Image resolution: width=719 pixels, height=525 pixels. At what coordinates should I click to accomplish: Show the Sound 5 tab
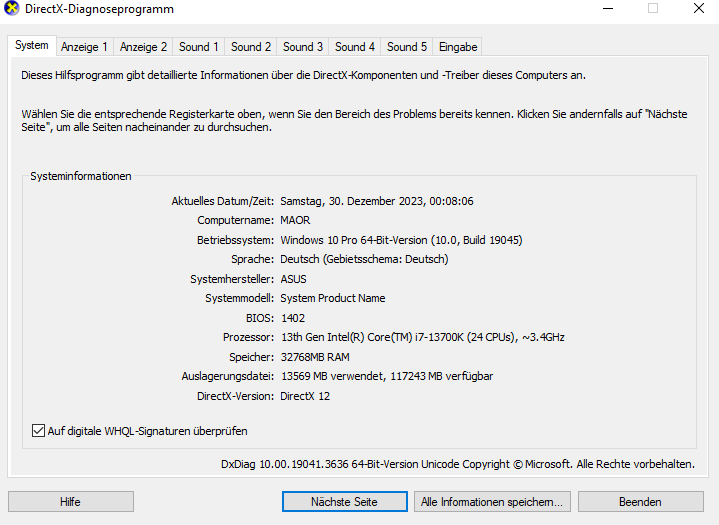pos(407,47)
